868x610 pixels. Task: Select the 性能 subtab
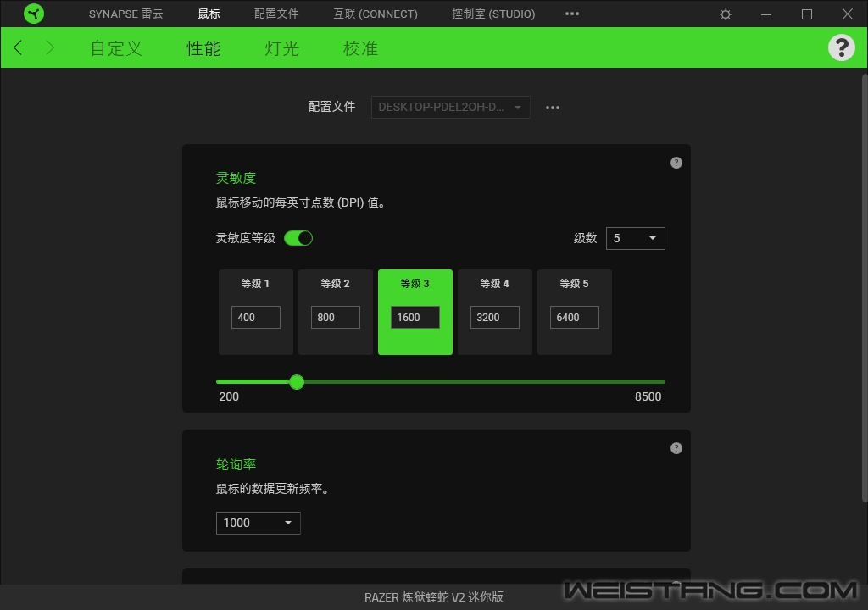(x=203, y=48)
